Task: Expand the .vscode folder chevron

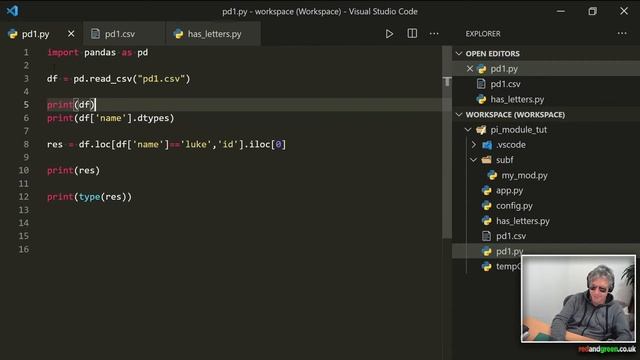Action: point(473,145)
